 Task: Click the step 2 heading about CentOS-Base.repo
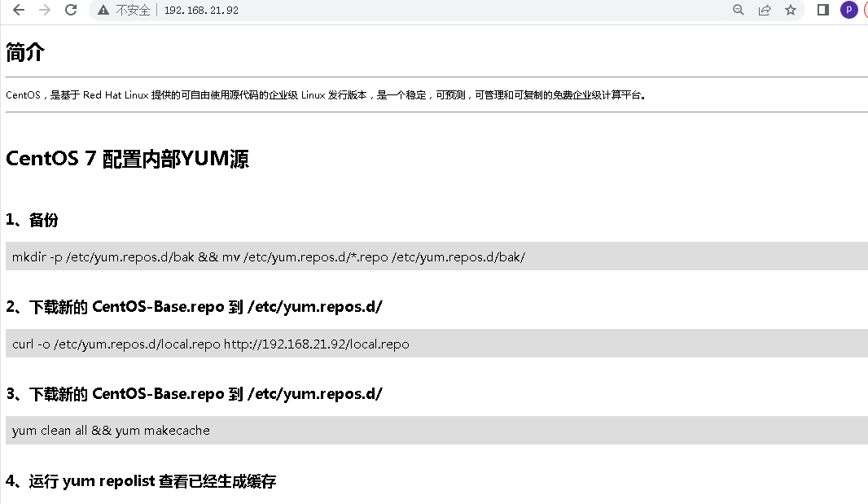point(195,307)
